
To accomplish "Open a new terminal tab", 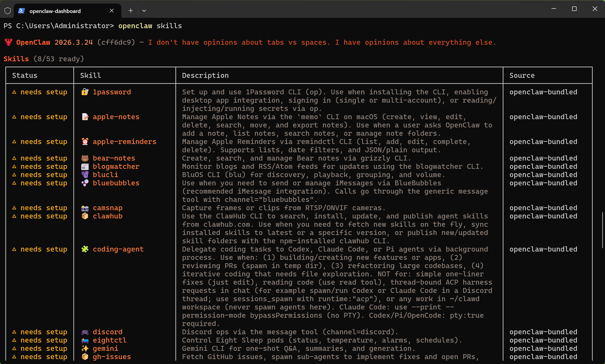I will pos(131,11).
